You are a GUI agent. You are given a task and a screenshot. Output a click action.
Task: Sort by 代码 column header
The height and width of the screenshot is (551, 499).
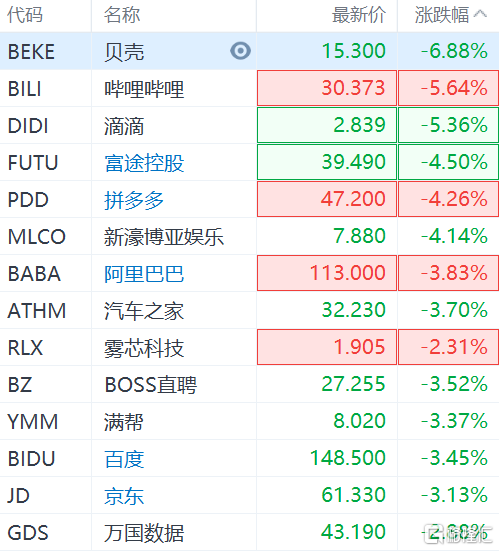point(25,15)
